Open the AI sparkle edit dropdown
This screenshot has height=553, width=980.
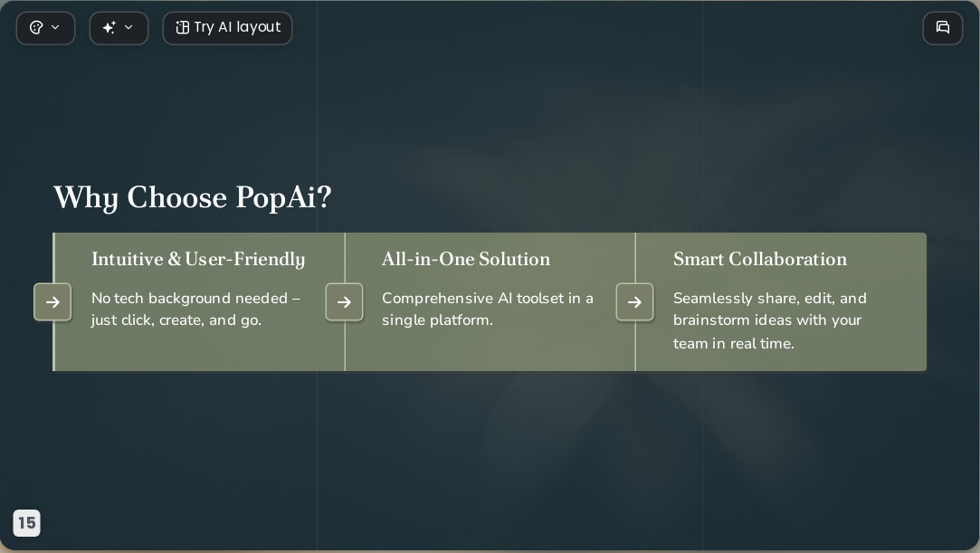119,28
